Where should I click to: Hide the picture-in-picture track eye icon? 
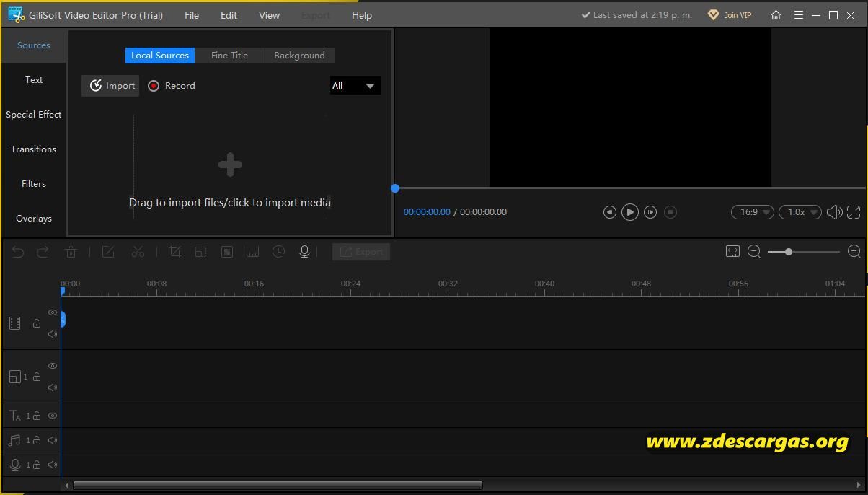click(53, 366)
